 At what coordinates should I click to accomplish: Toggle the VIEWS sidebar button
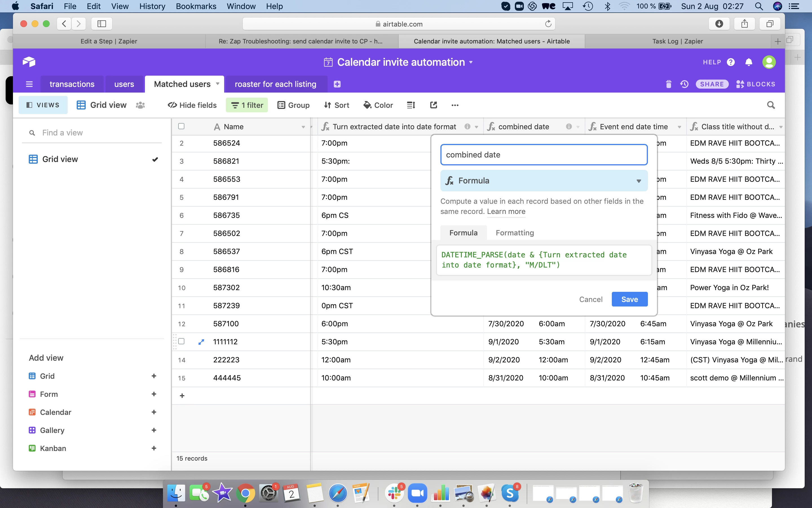coord(43,105)
